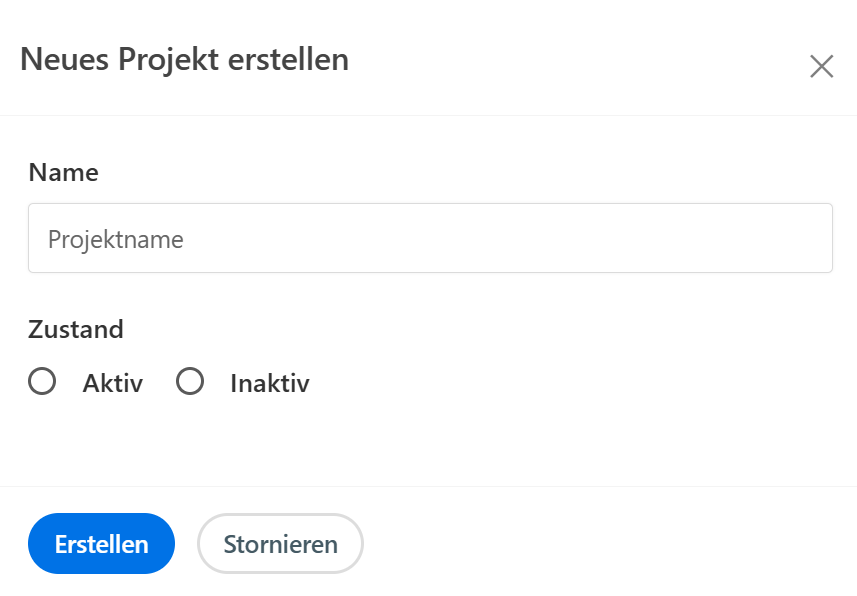This screenshot has width=857, height=596.
Task: Click into the Projektname input field
Action: 430,239
